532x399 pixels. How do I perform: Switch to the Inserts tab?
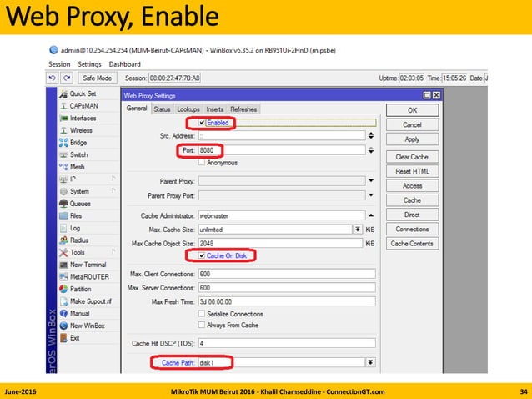pos(215,109)
